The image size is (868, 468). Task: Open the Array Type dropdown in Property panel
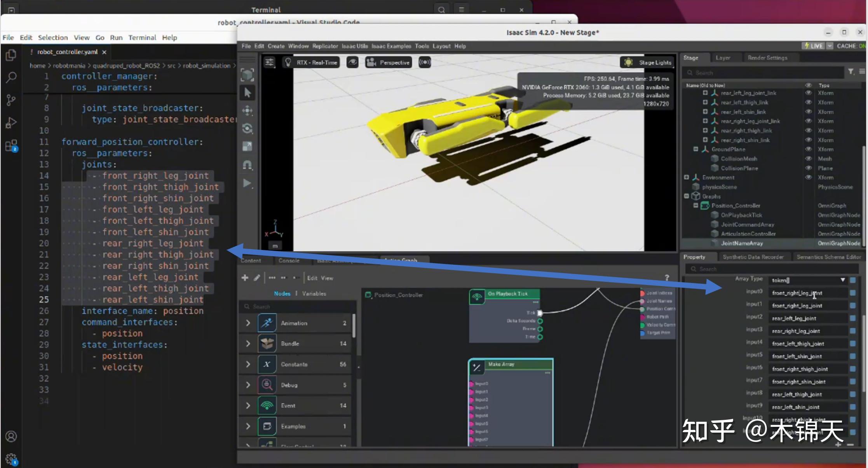[x=843, y=279]
